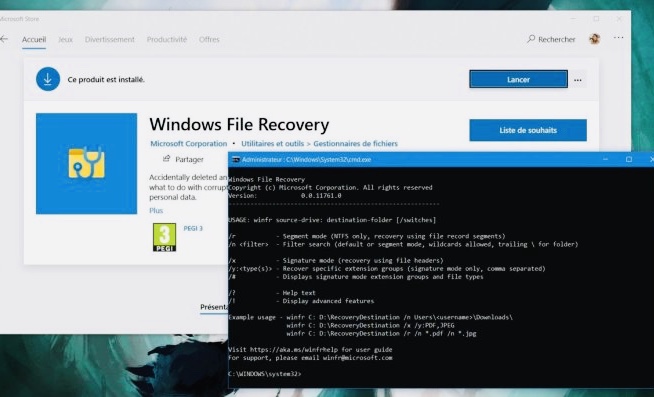The height and width of the screenshot is (397, 654).
Task: Click the Partager share icon
Action: tap(166, 159)
